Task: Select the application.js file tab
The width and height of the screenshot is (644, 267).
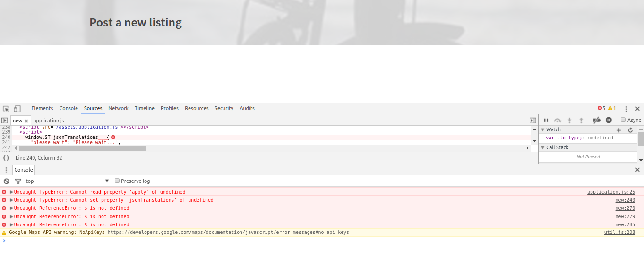Action: [x=49, y=121]
